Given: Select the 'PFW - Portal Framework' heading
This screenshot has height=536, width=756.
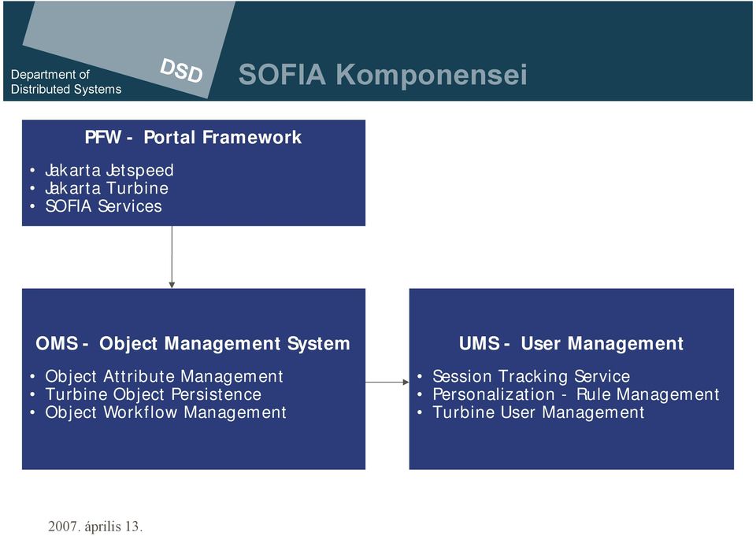Looking at the screenshot, I should pyautogui.click(x=194, y=138).
